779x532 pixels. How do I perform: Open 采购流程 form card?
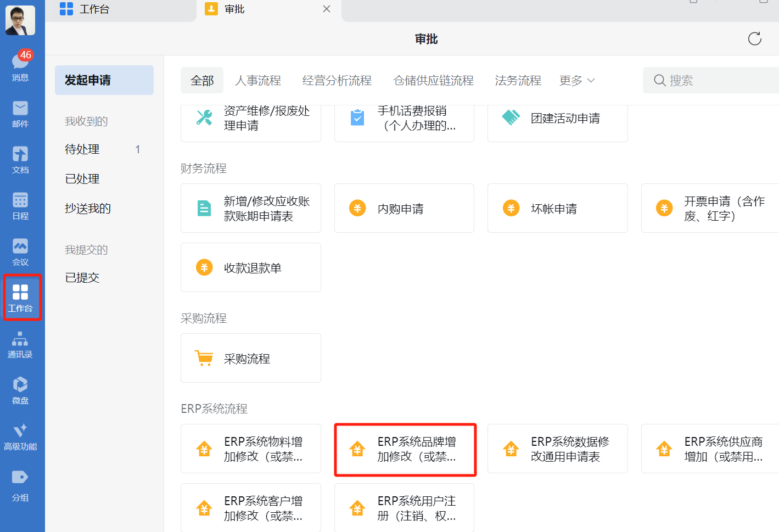click(251, 358)
